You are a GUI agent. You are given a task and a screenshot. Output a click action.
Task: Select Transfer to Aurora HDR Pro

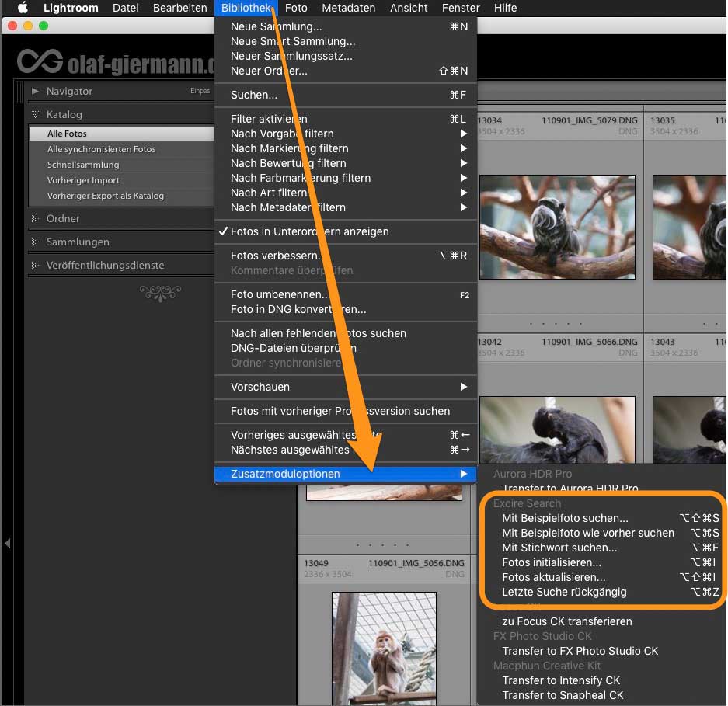coord(570,489)
